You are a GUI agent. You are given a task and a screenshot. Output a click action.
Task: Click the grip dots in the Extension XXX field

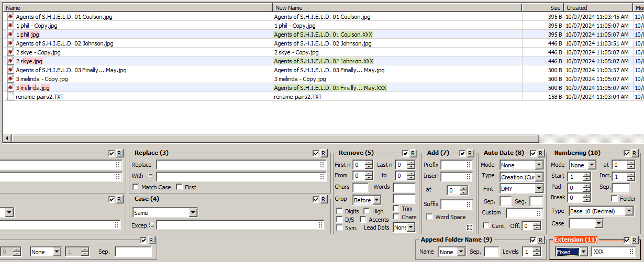(x=631, y=252)
